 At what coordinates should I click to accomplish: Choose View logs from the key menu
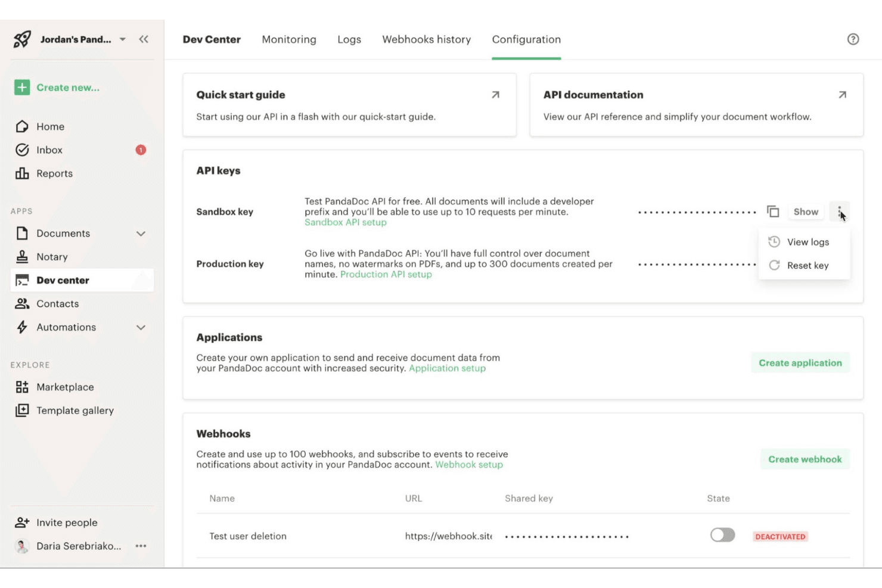805,242
